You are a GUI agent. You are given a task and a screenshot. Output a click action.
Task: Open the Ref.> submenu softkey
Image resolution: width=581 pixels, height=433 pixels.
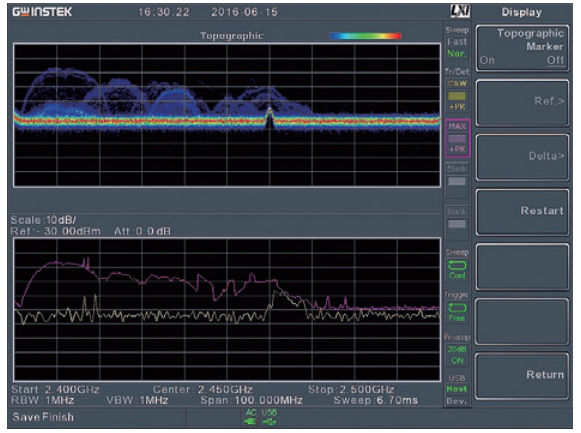522,103
